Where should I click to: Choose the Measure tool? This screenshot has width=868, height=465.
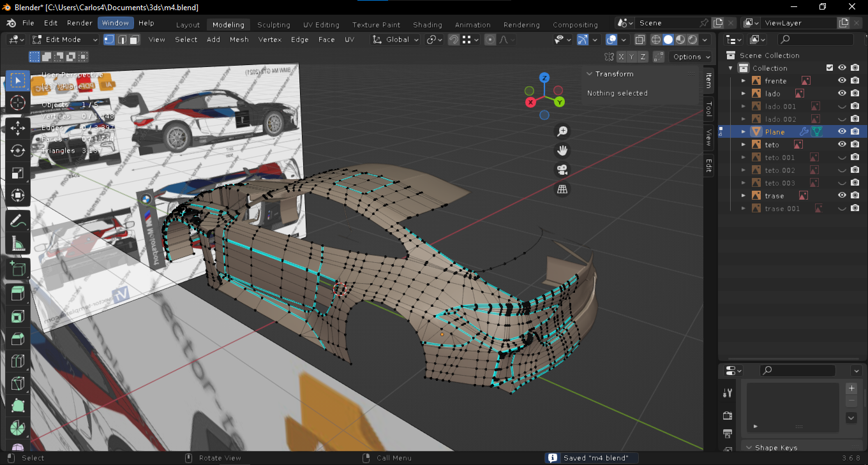[18, 244]
